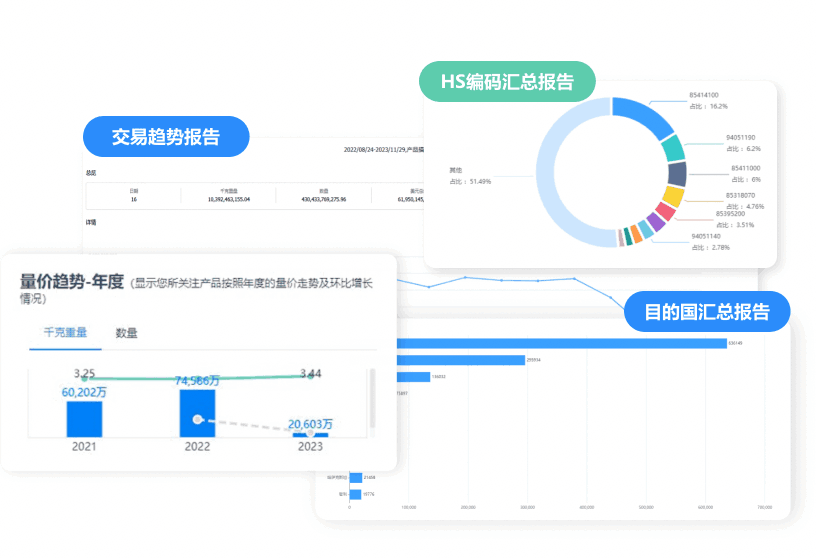816x558 pixels.
Task: Click the dark slate 85411000 donut segment
Action: pos(677,173)
